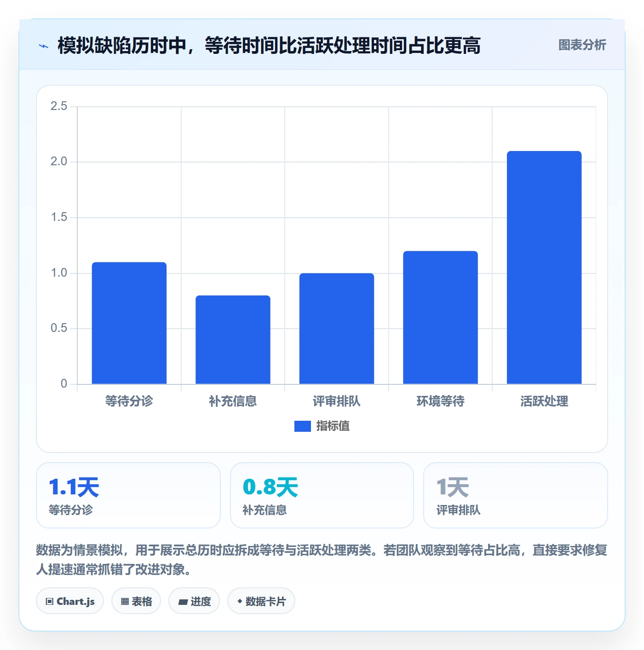This screenshot has width=644, height=650.
Task: Click the 2.0 y-axis tick label
Action: (59, 162)
